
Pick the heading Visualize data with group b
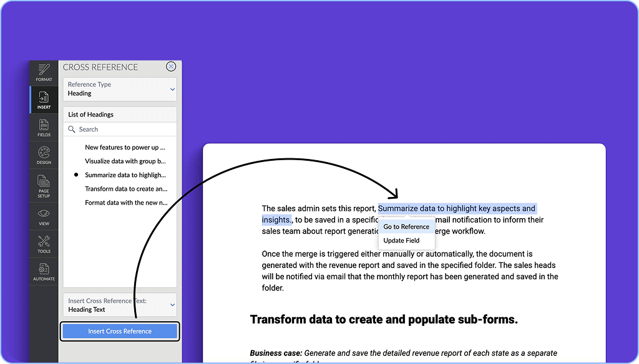(x=126, y=161)
